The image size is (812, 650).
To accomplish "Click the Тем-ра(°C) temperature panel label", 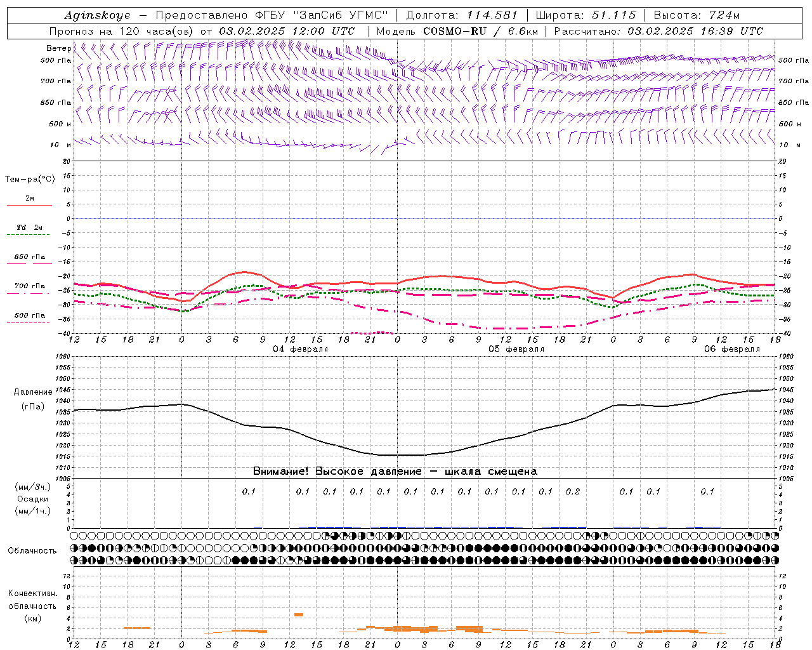I will click(30, 180).
